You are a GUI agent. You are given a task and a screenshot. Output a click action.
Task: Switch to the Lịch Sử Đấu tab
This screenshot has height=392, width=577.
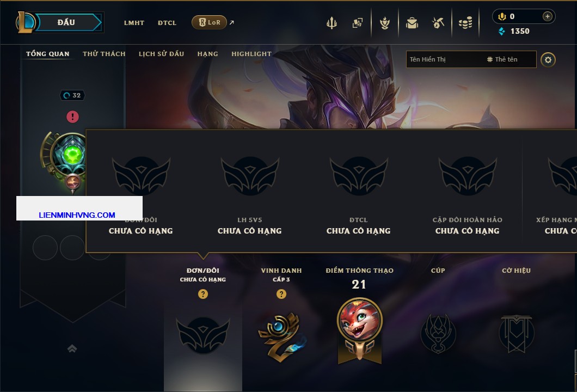coord(161,54)
